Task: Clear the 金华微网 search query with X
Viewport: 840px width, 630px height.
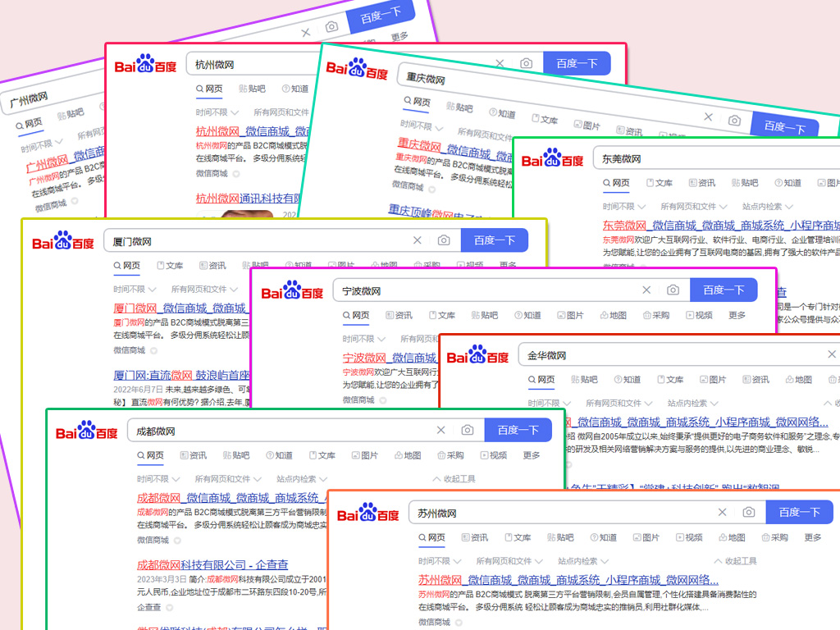Action: (832, 354)
